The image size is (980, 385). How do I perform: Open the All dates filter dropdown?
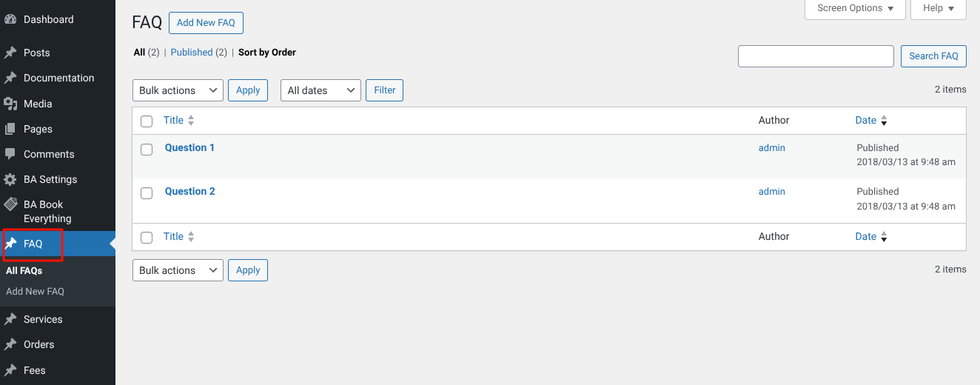320,90
